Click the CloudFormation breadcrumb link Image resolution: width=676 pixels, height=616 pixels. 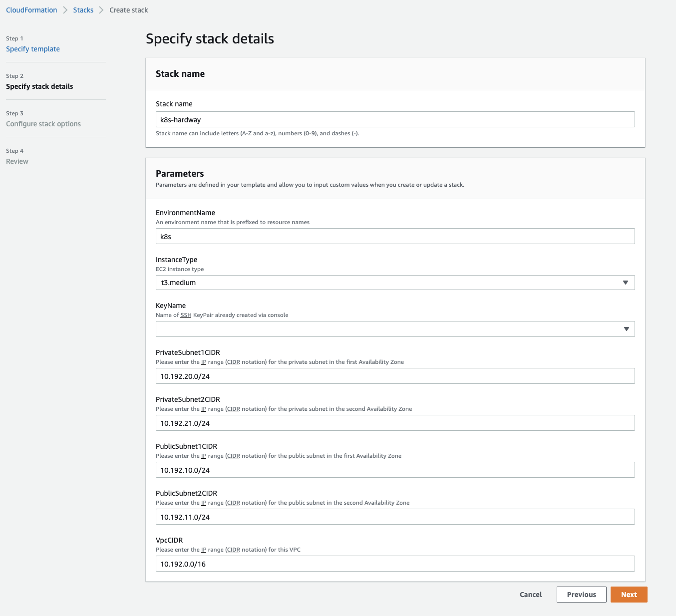pyautogui.click(x=31, y=10)
